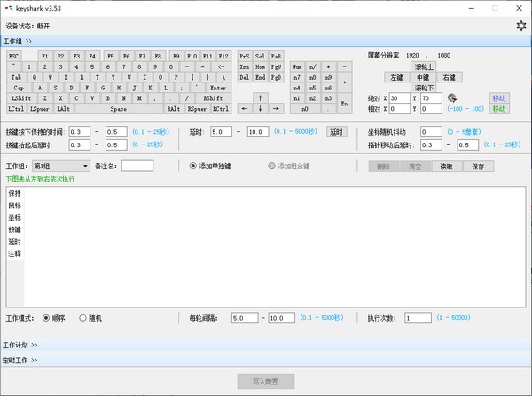532x396 pixels.
Task: Select the 添加单独键 radio option
Action: pyautogui.click(x=194, y=166)
